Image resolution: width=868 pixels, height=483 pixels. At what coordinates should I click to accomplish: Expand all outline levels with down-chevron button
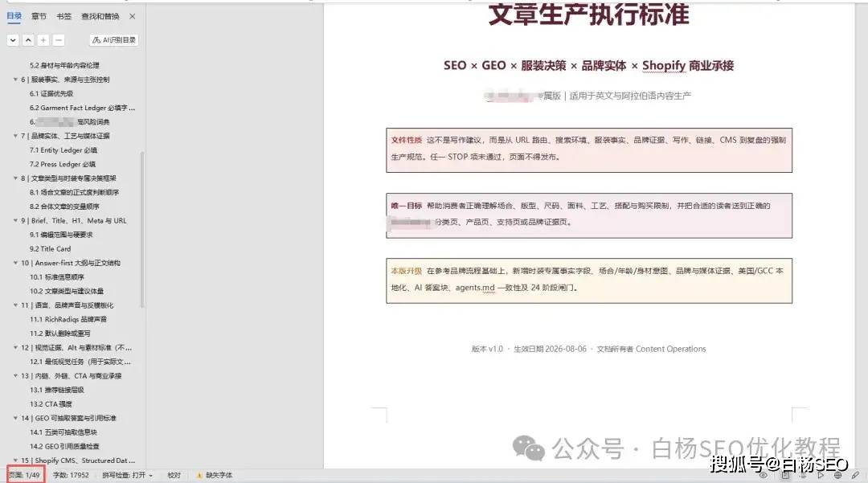point(13,40)
